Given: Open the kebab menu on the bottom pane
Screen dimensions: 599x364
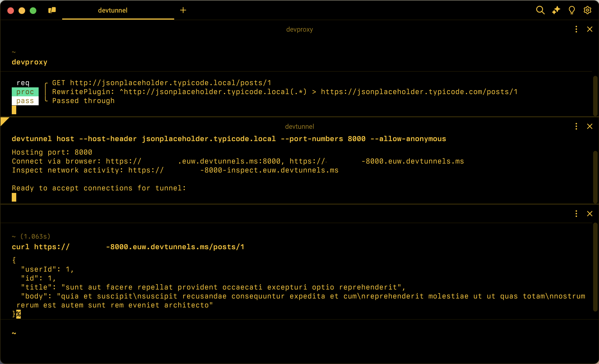Looking at the screenshot, I should 576,214.
